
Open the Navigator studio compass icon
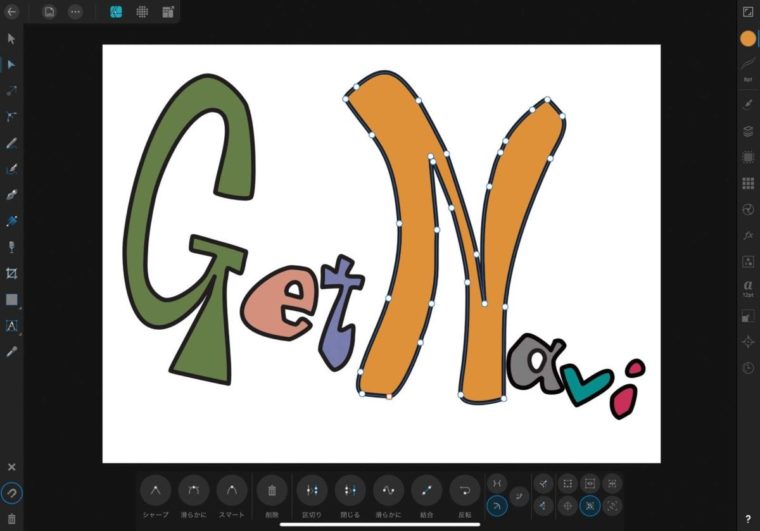pos(748,342)
